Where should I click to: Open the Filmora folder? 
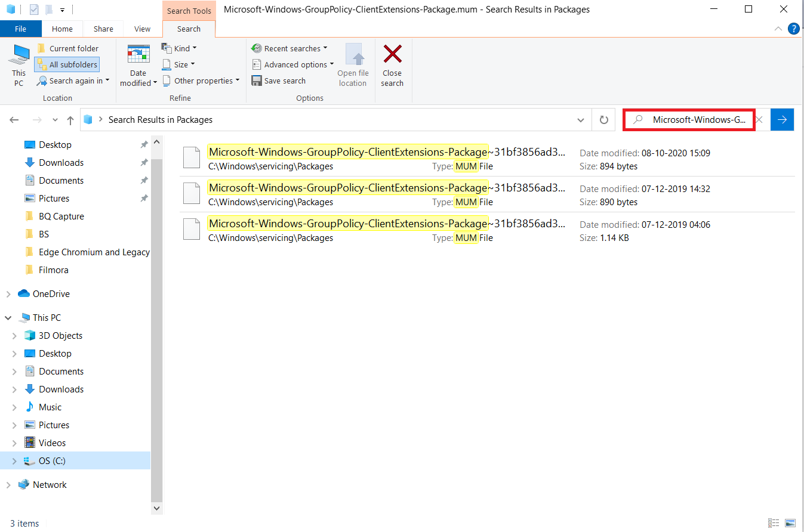(53, 270)
